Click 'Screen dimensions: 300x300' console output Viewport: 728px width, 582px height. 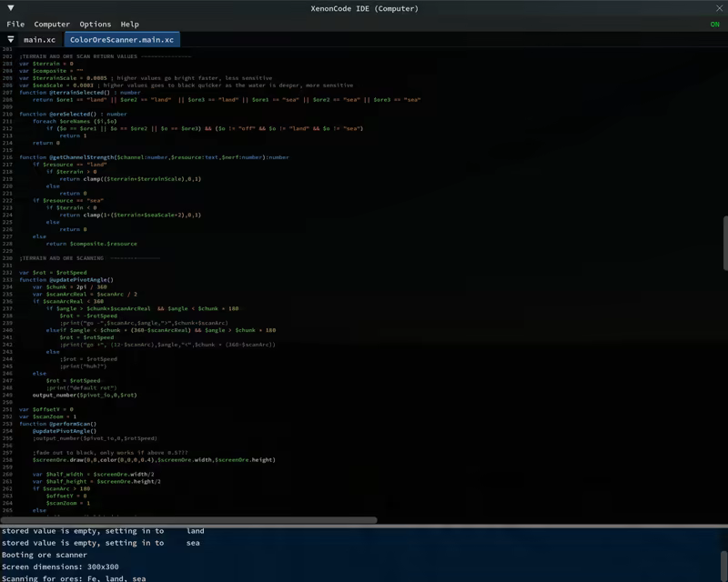[x=60, y=567]
